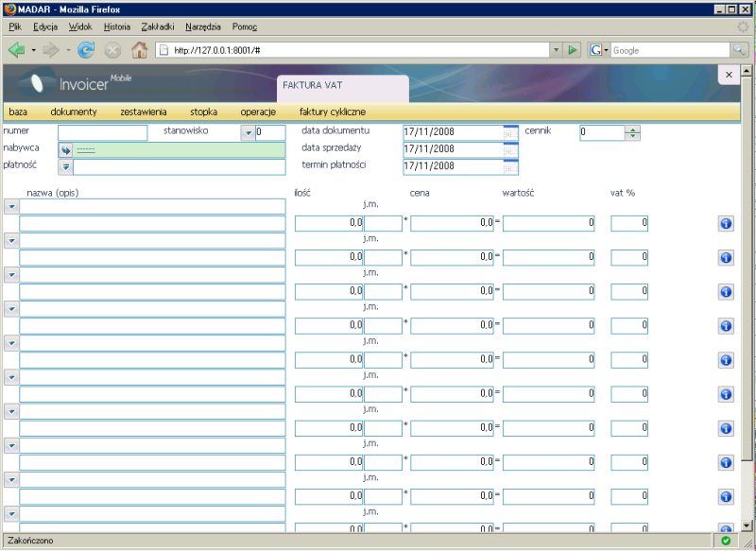The width and height of the screenshot is (756, 551).
Task: Click the green Go arrow beside the address bar
Action: coord(573,50)
